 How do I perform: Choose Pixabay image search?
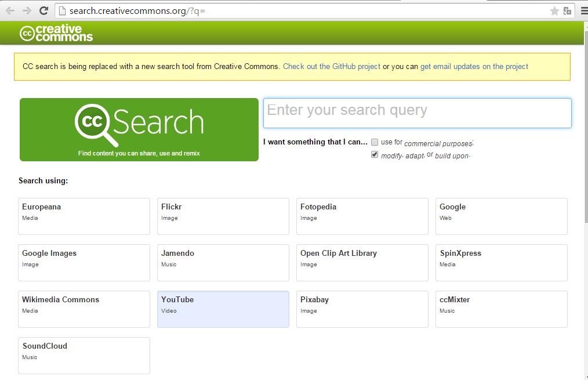click(x=362, y=309)
